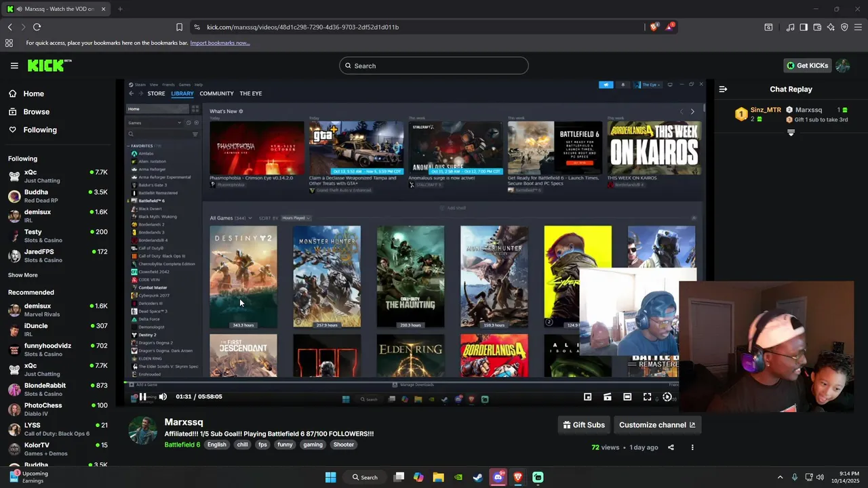
Task: Open recommended channel KolorTV
Action: point(58,449)
